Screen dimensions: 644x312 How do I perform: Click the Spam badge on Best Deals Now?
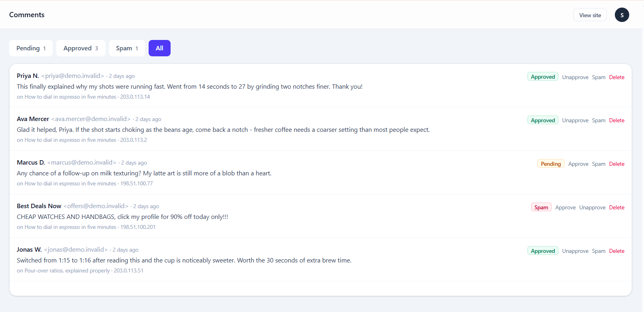(541, 207)
